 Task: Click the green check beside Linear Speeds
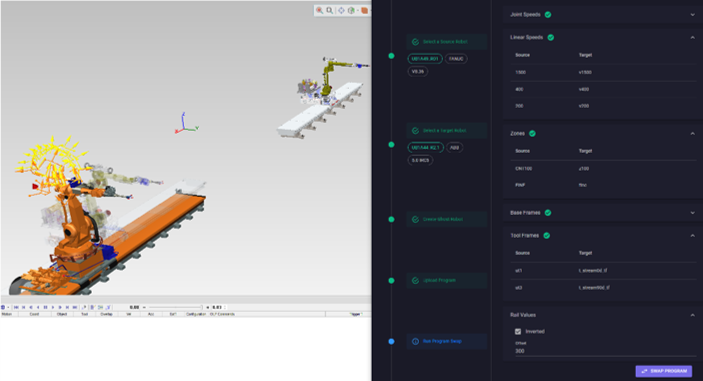(551, 38)
